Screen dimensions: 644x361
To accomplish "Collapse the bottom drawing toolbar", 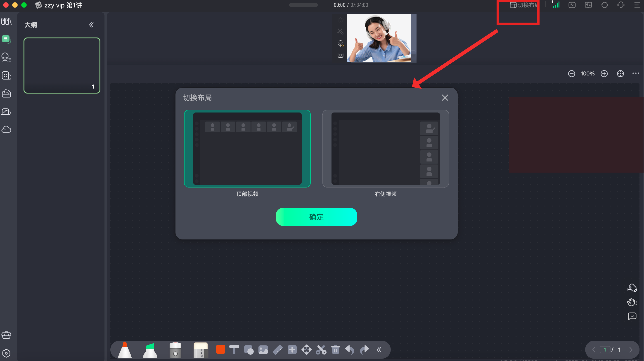I will coord(379,350).
